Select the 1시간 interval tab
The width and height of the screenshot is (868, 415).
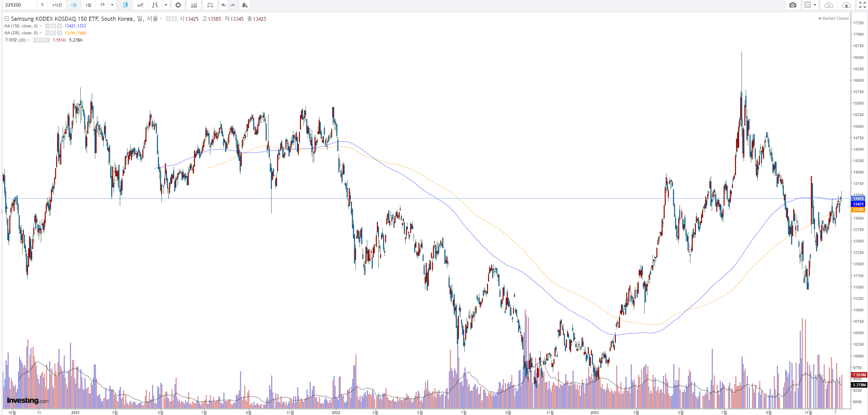[57, 5]
